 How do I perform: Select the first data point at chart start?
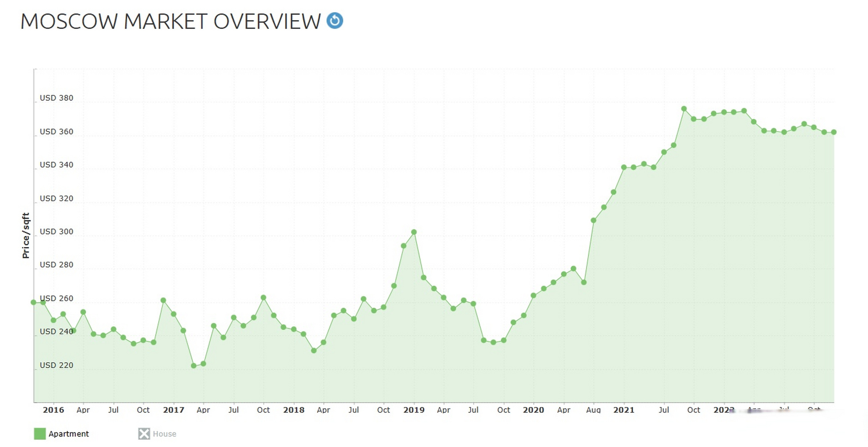[34, 302]
